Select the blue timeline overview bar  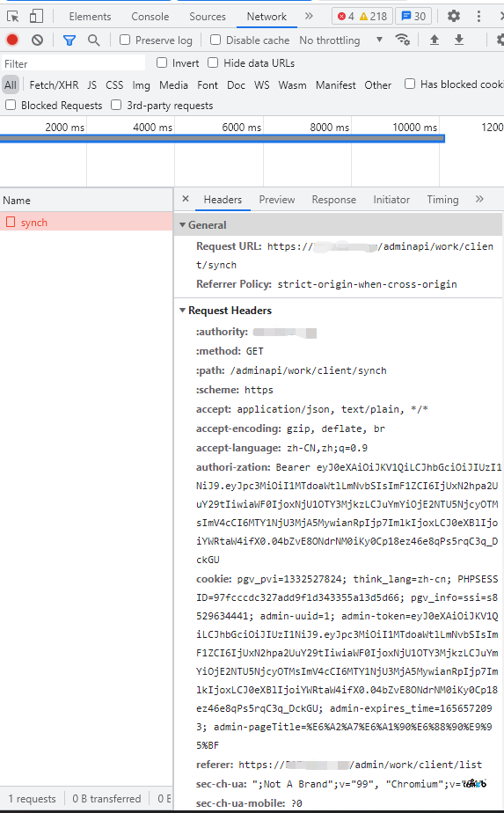(222, 138)
